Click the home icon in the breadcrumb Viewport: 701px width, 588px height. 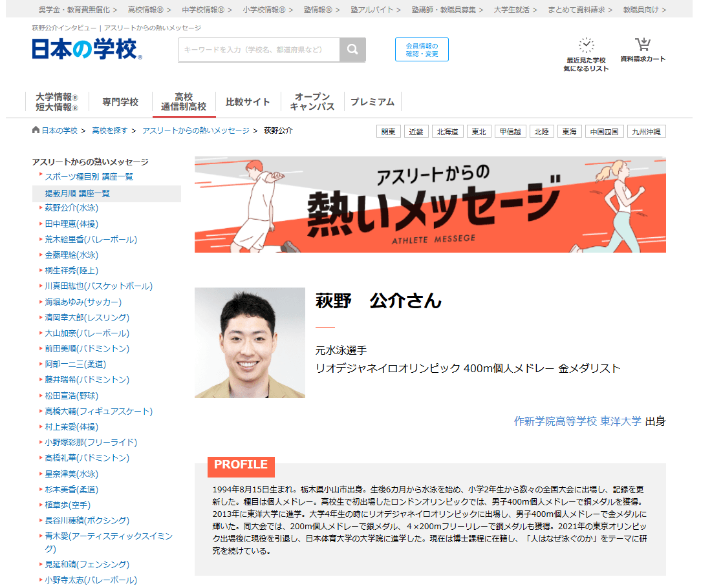coord(36,131)
